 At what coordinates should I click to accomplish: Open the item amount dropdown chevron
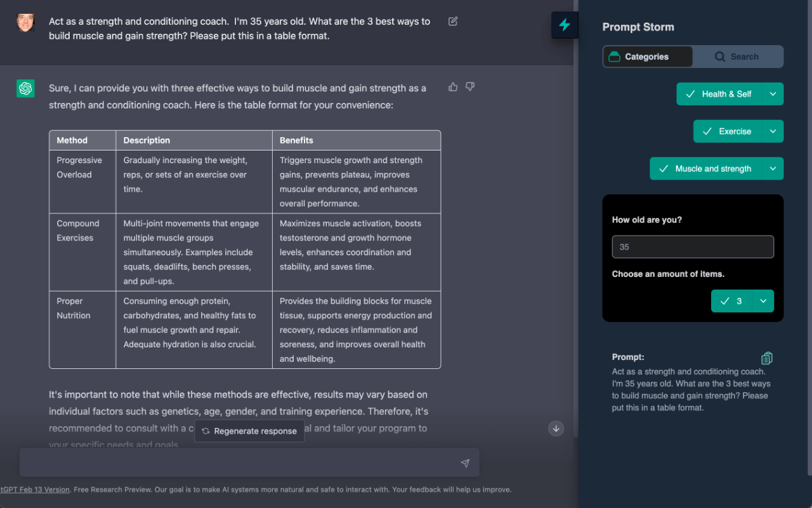[x=763, y=301]
